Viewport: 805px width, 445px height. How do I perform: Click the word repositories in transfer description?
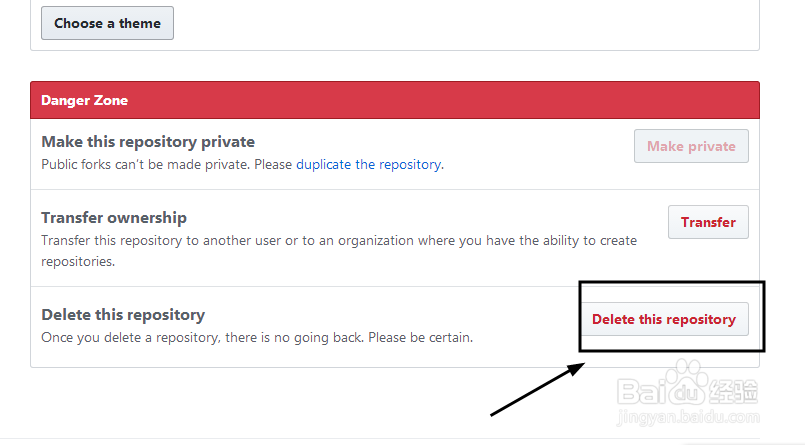click(x=78, y=262)
